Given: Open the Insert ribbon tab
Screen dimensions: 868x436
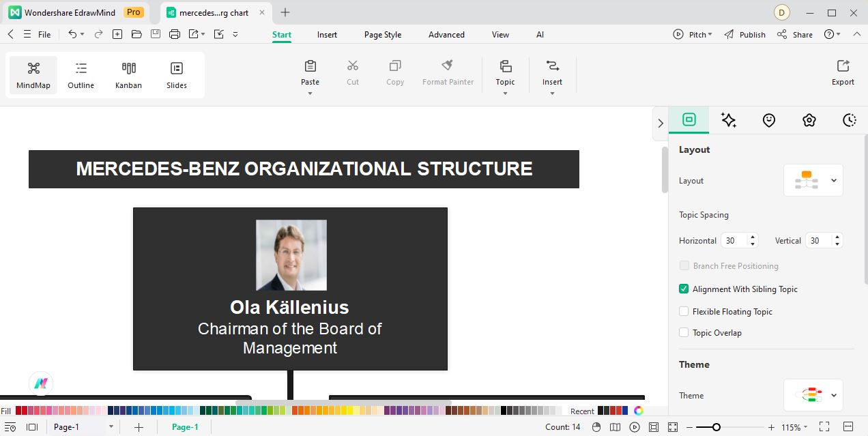Looking at the screenshot, I should pos(327,35).
